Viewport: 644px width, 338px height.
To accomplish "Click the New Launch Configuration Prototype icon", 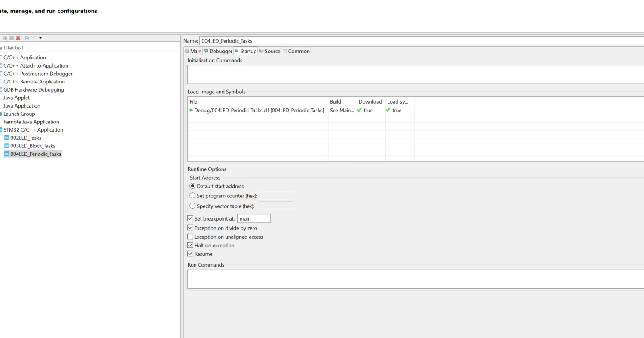I will point(5,38).
